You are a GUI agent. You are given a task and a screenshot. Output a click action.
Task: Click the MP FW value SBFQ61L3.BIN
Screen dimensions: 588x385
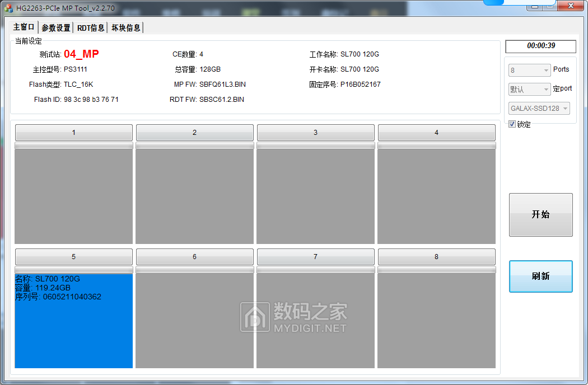tap(222, 84)
